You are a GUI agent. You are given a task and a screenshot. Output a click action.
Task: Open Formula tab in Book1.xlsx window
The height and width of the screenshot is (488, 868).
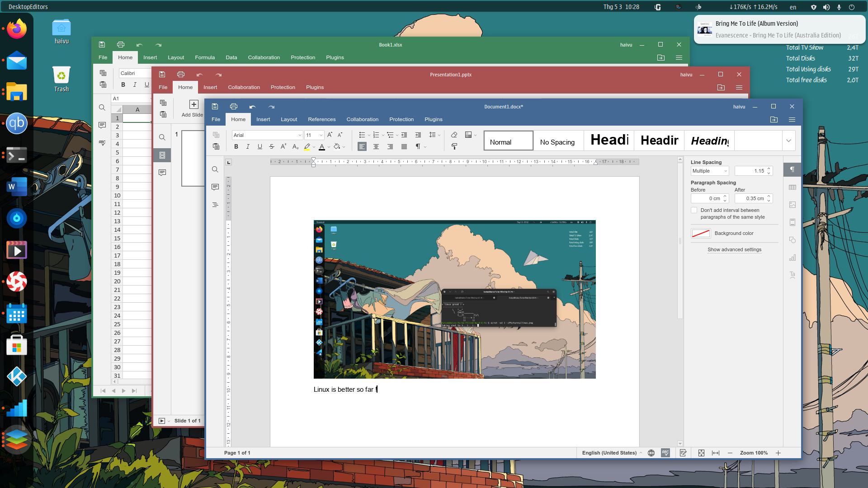(205, 57)
